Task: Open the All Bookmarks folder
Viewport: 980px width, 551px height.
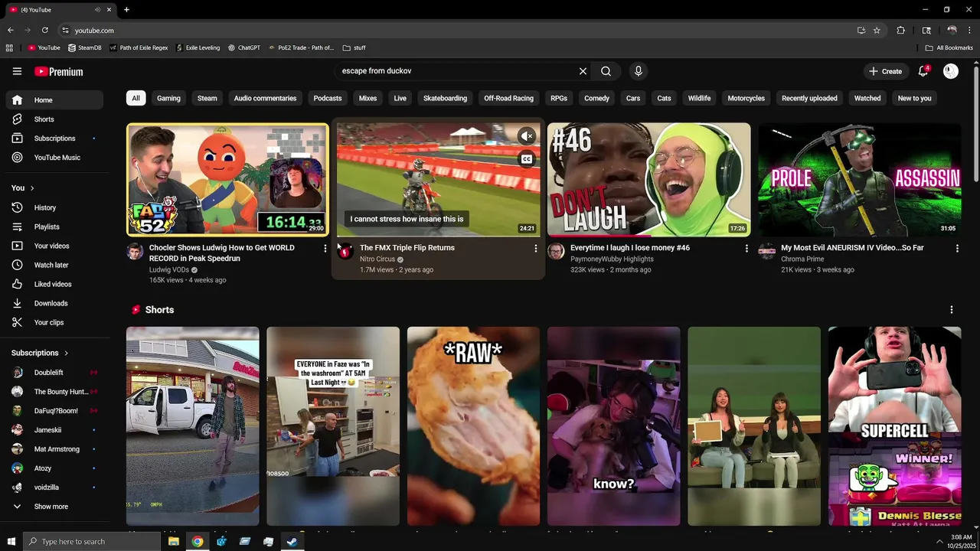Action: tap(949, 47)
